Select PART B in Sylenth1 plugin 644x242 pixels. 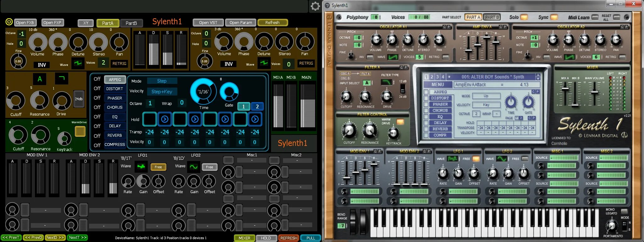pyautogui.click(x=492, y=17)
